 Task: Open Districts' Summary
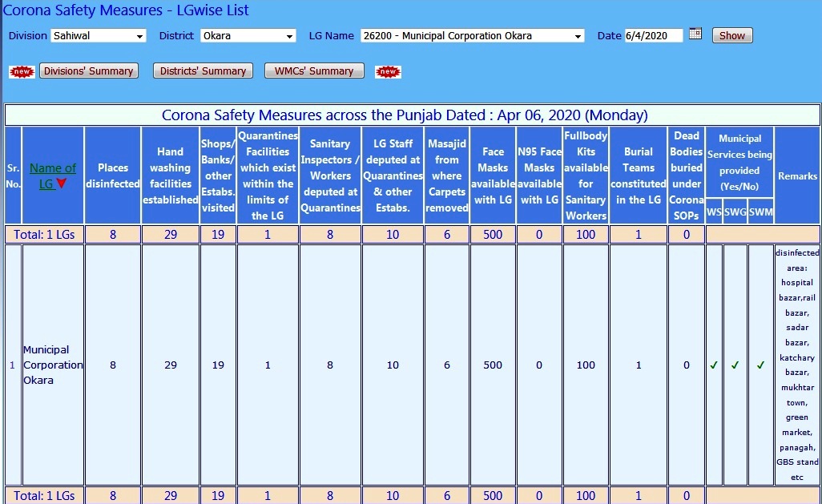tap(203, 71)
